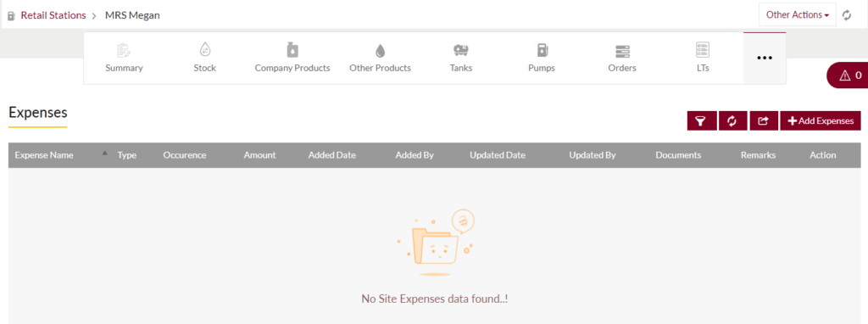
Task: Click the Amount column header
Action: click(259, 155)
